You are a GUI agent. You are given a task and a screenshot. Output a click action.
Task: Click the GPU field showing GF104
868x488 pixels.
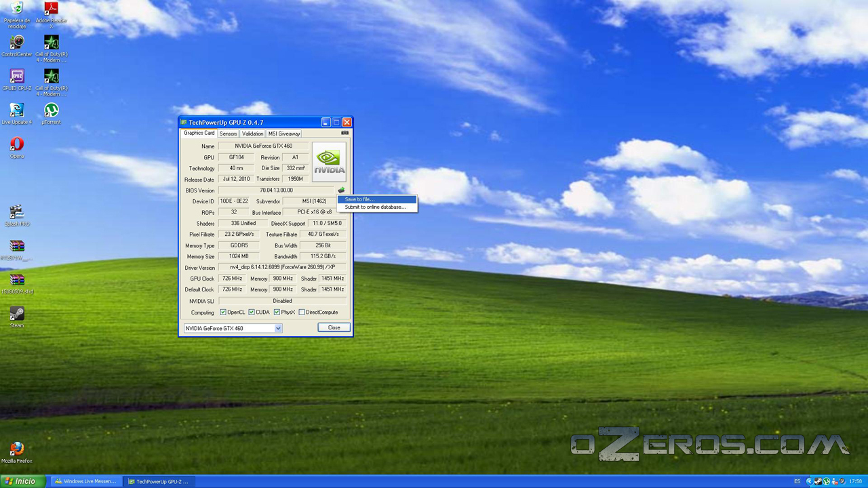pos(236,157)
